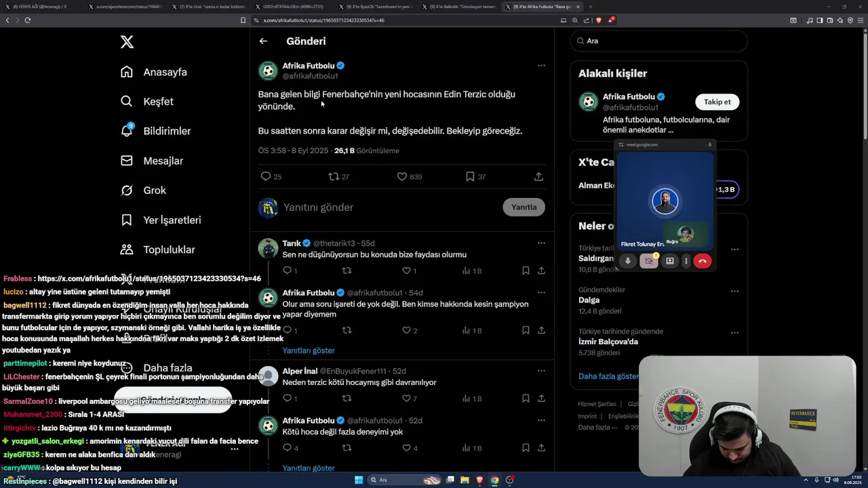Open the Windows Start menu
The height and width of the screenshot is (488, 868).
[x=359, y=480]
